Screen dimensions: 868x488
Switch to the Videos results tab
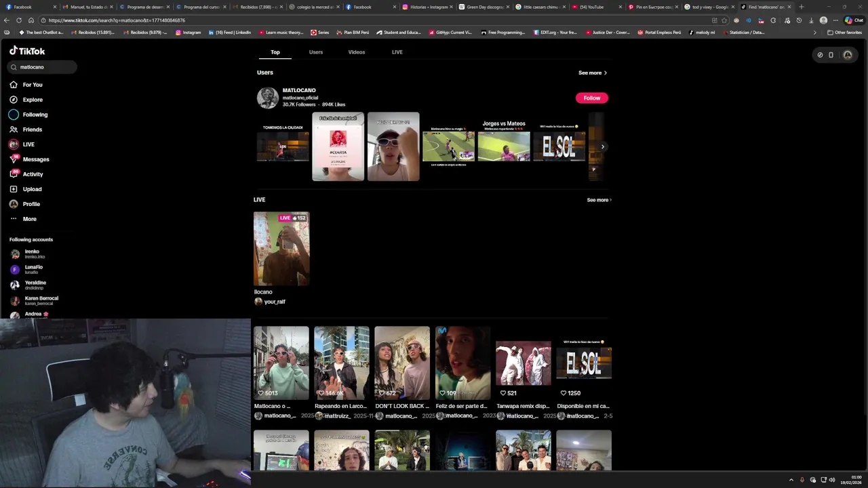(x=357, y=52)
